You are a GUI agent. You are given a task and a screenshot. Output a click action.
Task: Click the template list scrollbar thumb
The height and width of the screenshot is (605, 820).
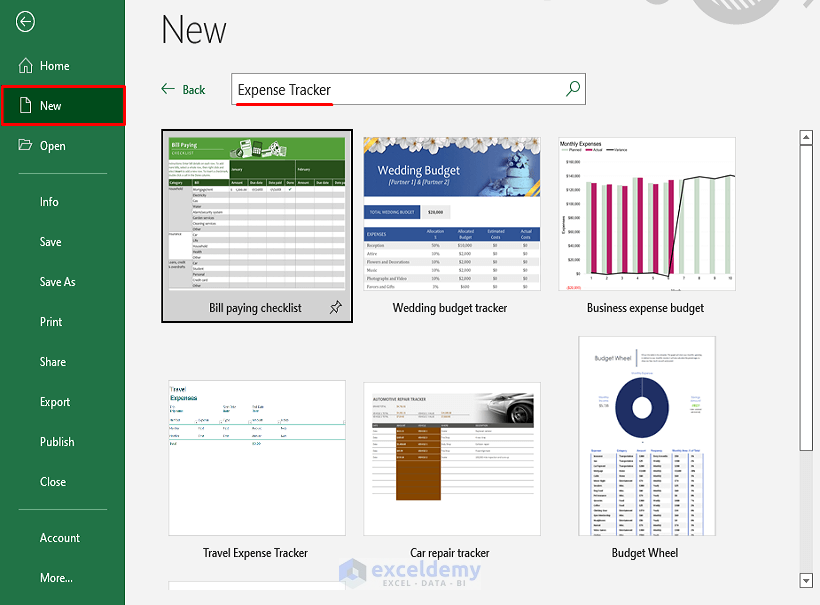tap(806, 297)
